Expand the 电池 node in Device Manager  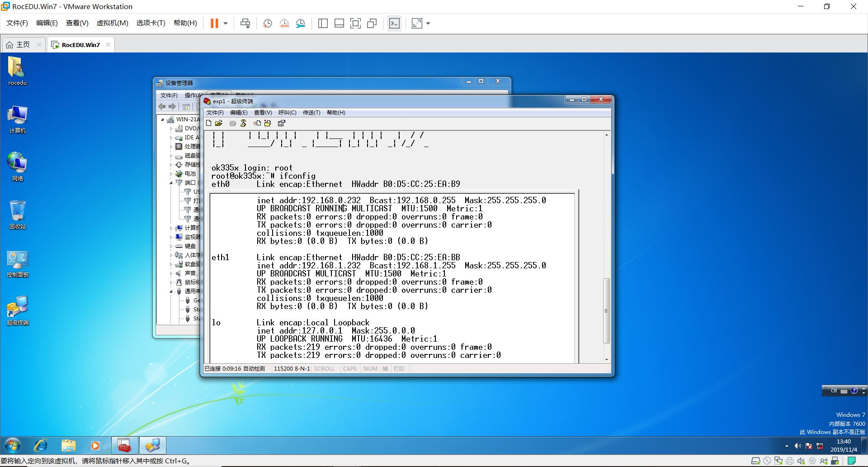pos(171,174)
